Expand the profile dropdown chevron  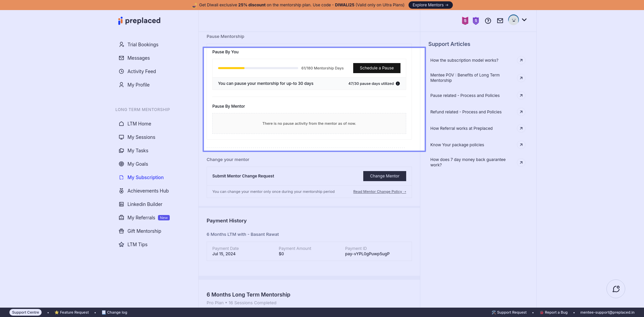524,20
